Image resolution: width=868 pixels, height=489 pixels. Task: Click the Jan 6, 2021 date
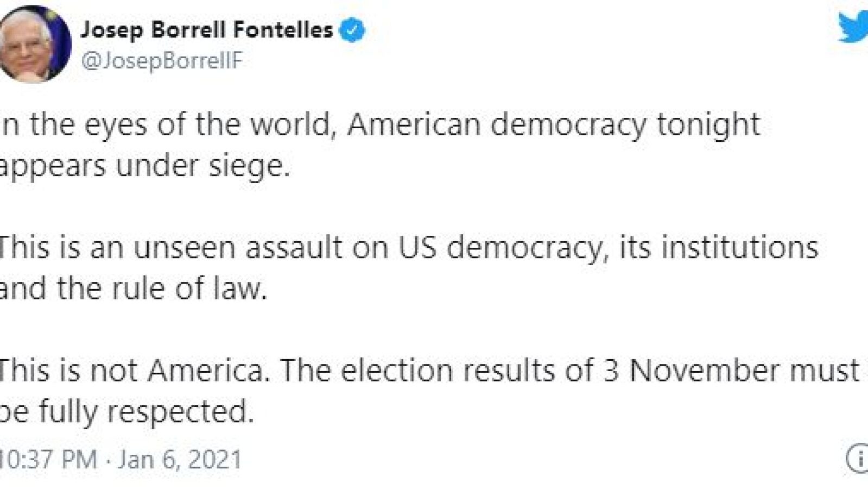pos(180,460)
